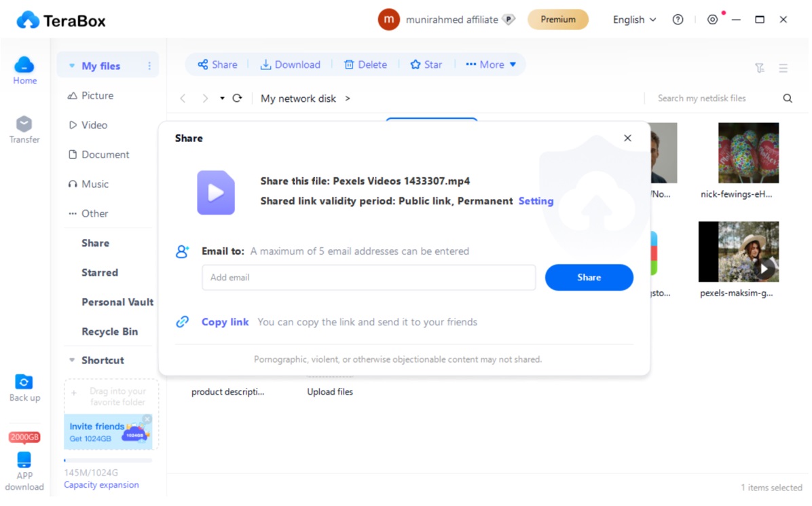Click the TeraBox logo
This screenshot has height=506, width=812.
[60, 21]
